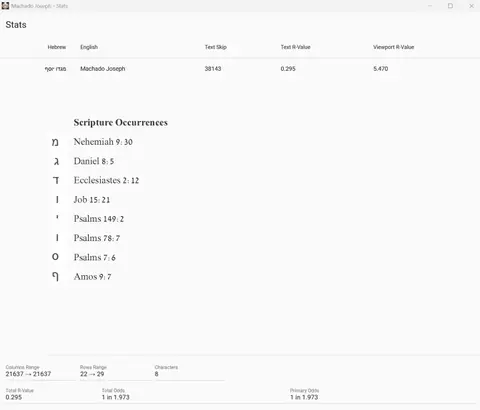Select the Machado Joseph English cell
The image size is (480, 410).
tap(103, 69)
